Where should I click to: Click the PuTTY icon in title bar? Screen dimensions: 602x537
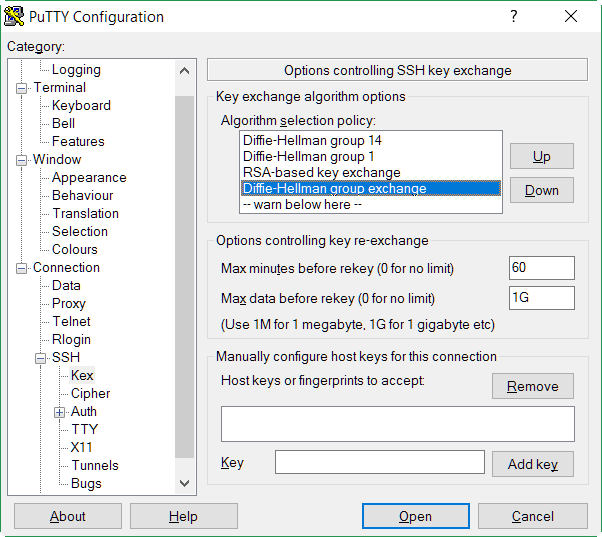pyautogui.click(x=15, y=17)
